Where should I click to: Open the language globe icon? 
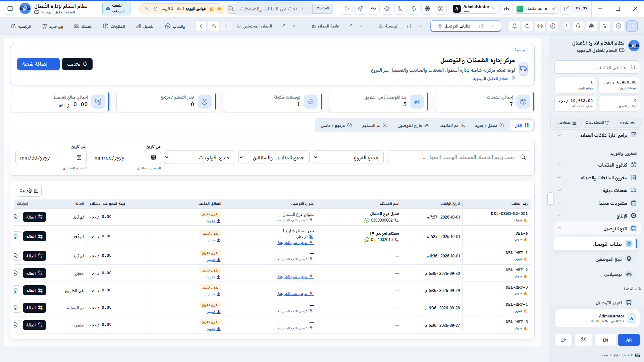tap(427, 9)
